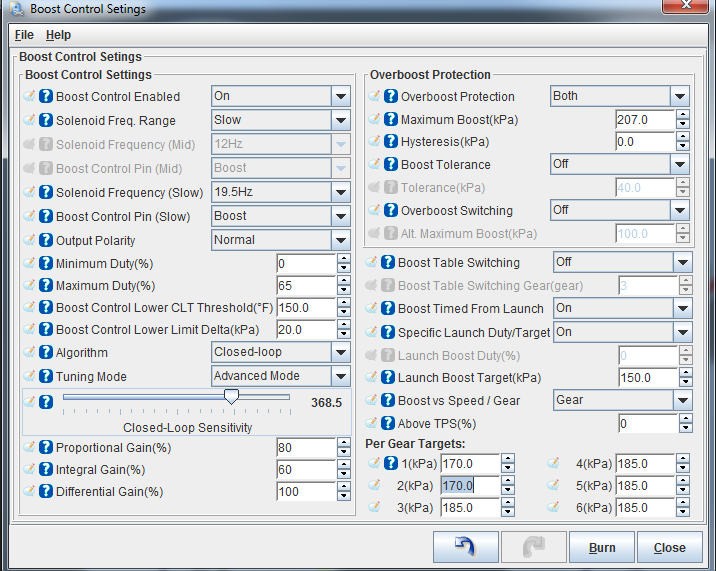Click the Closed-Loop Sensitivity slider thumb

232,397
